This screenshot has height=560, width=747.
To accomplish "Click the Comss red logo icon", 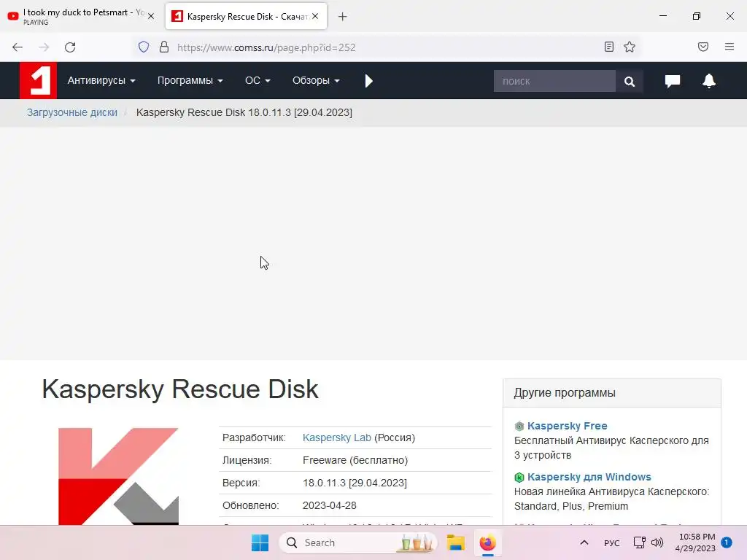I will (x=38, y=80).
